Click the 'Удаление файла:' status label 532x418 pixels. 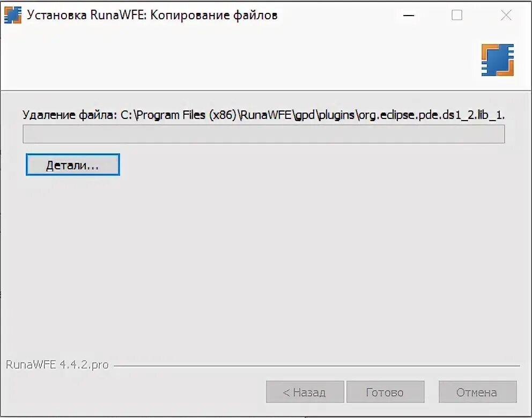point(70,115)
